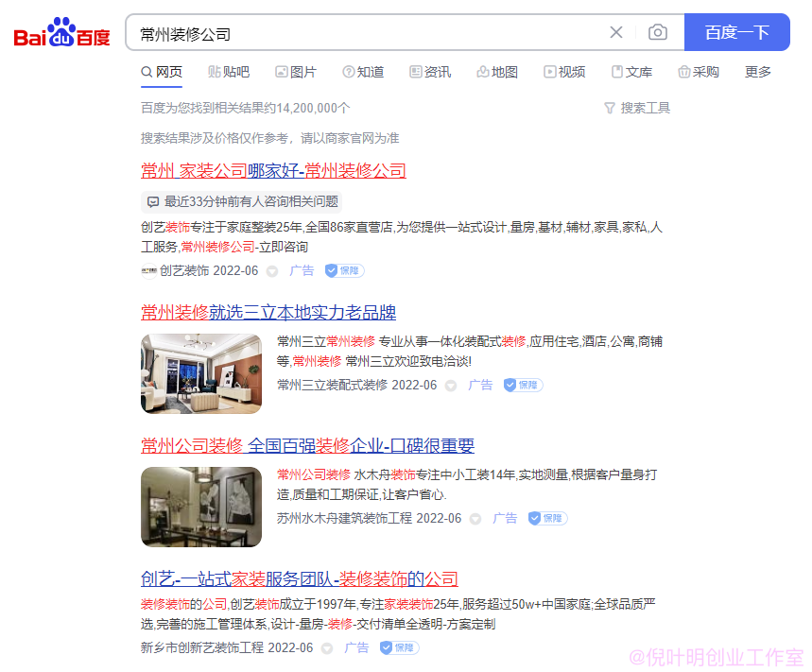The image size is (812, 672).
Task: Click snippet 水木舟装饰专注中小工装14年
Action: tap(435, 474)
